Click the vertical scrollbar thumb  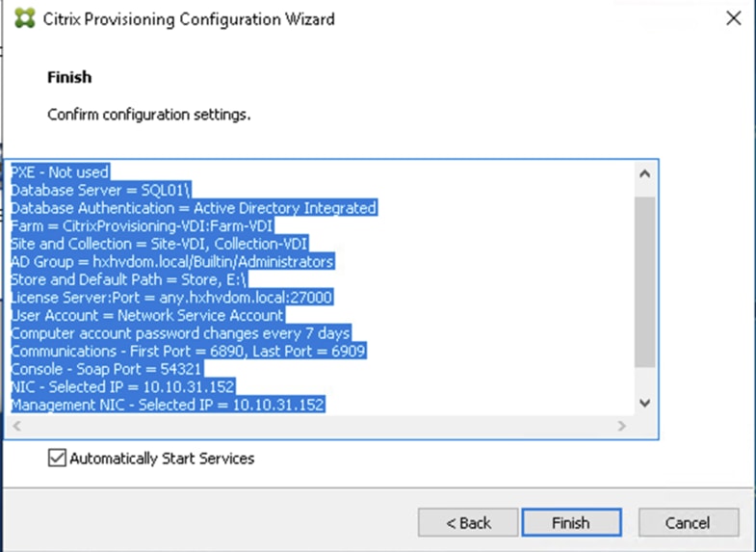(x=644, y=282)
